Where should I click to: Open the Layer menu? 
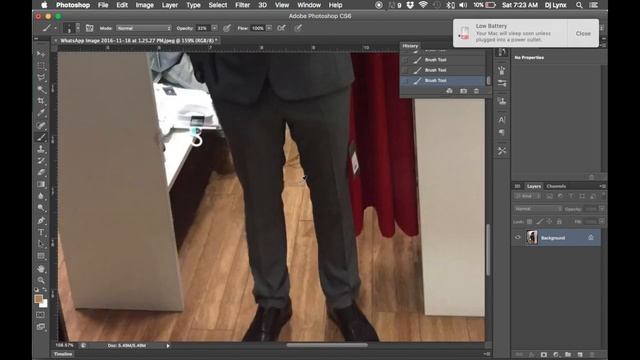170,5
